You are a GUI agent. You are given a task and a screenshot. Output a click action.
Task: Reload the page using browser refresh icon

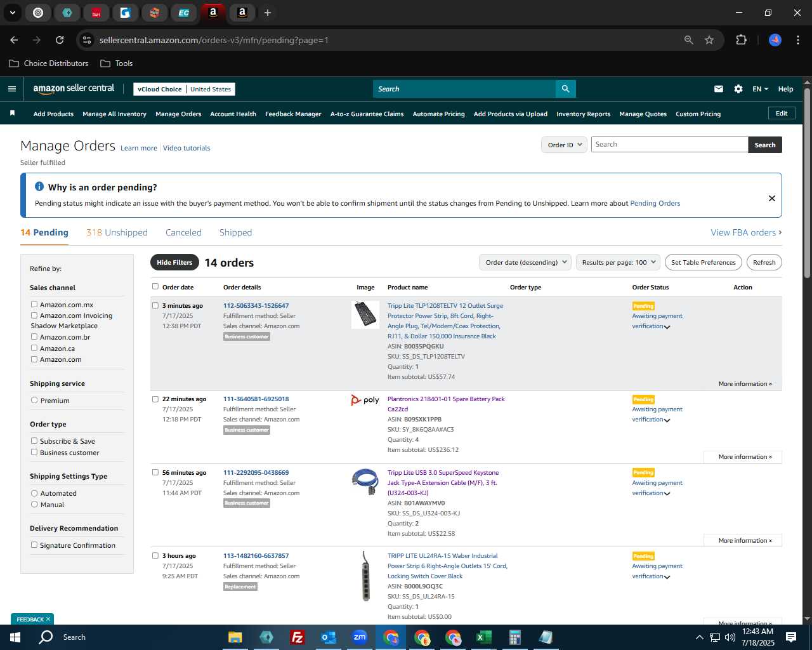(x=60, y=40)
